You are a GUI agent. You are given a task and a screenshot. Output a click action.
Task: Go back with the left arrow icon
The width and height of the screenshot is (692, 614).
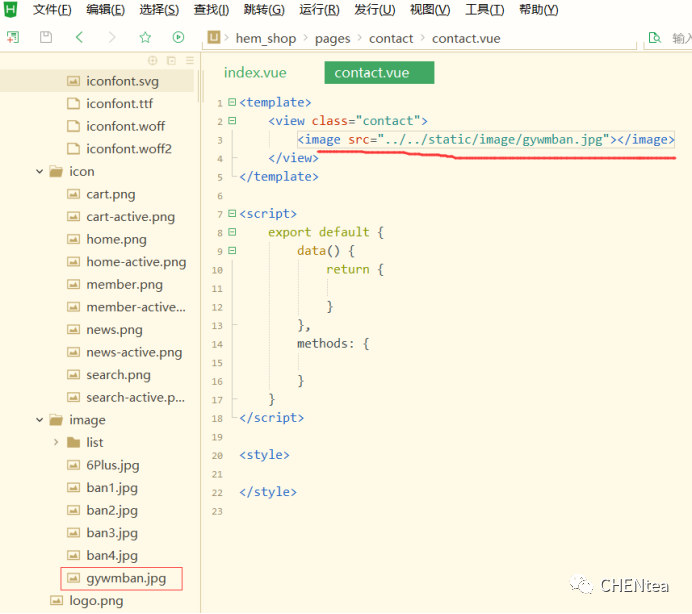pos(79,37)
